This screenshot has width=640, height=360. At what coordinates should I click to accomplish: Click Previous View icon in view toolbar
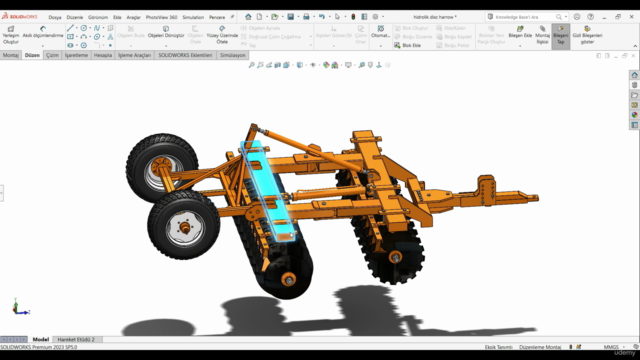(269, 65)
